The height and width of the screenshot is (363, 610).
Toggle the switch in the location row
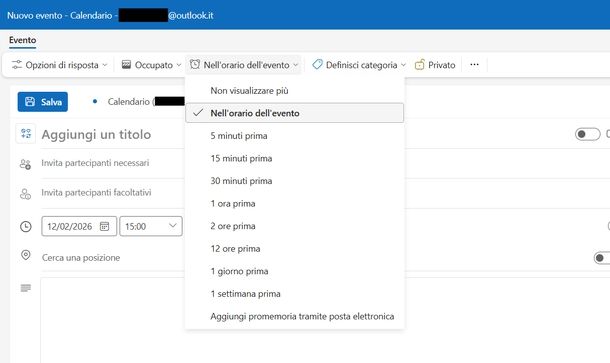pyautogui.click(x=602, y=258)
